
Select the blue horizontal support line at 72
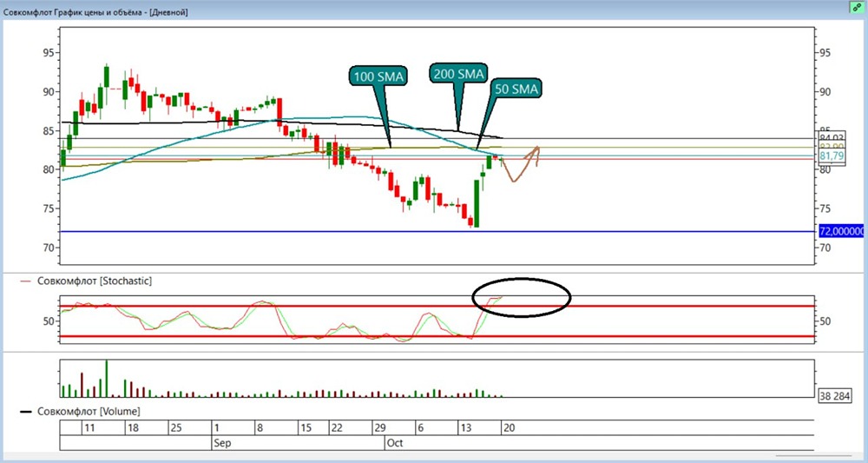coord(437,231)
